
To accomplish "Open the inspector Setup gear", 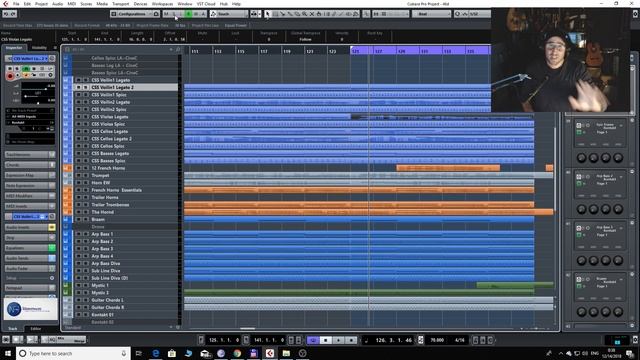I will point(52,278).
